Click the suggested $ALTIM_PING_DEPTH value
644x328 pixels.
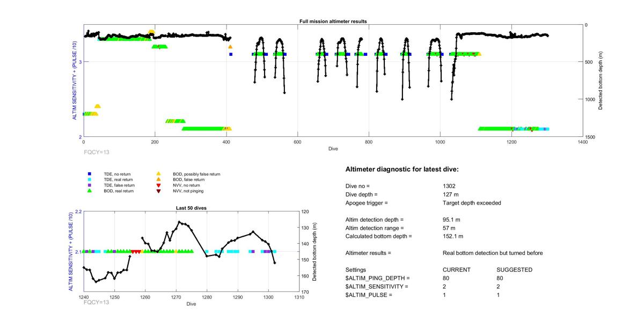click(500, 278)
